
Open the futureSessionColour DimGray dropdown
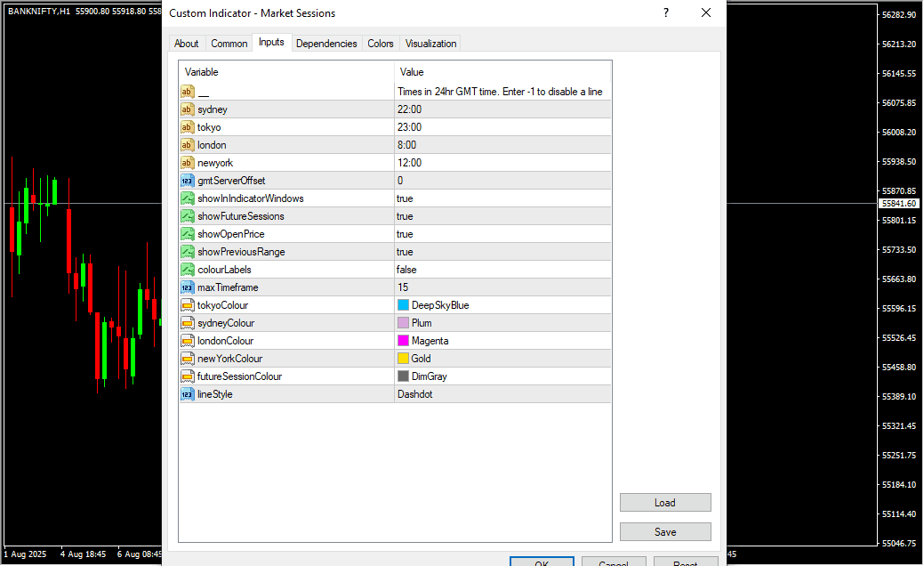pyautogui.click(x=502, y=376)
